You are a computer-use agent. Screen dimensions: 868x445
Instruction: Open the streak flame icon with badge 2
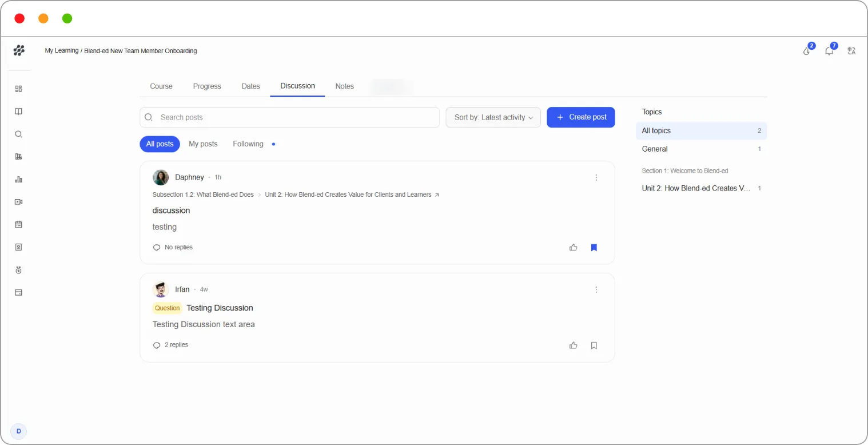(x=807, y=51)
